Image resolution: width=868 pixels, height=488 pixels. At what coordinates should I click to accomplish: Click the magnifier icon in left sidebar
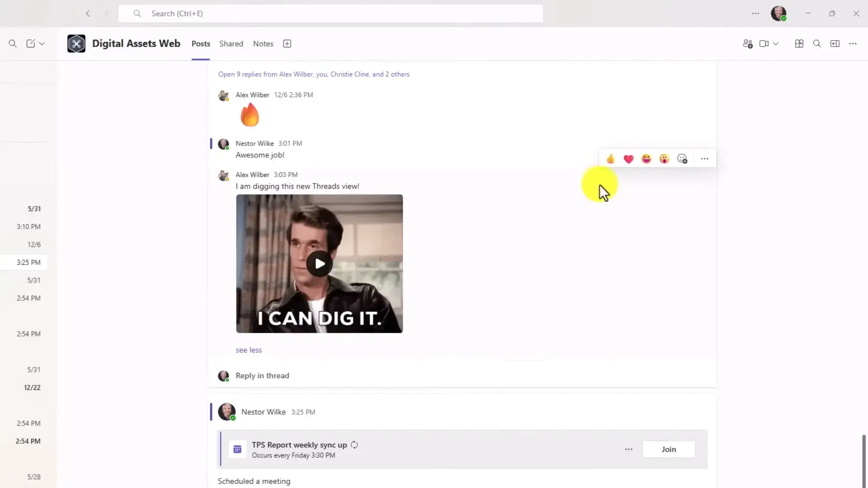click(13, 44)
